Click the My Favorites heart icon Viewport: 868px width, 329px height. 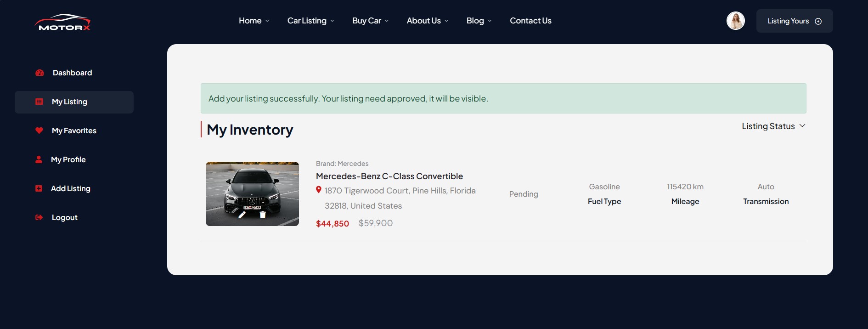(x=39, y=130)
